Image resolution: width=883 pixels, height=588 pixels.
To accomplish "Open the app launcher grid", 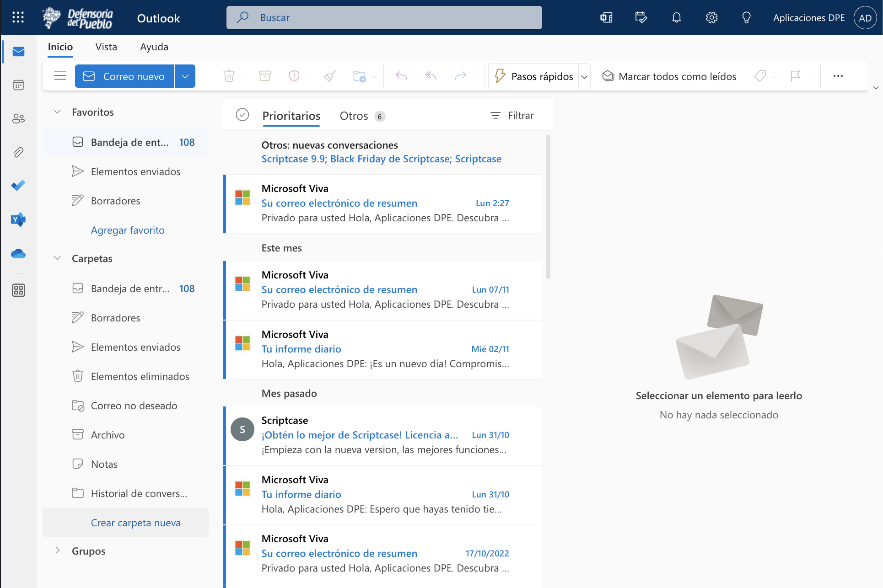I will coord(18,17).
